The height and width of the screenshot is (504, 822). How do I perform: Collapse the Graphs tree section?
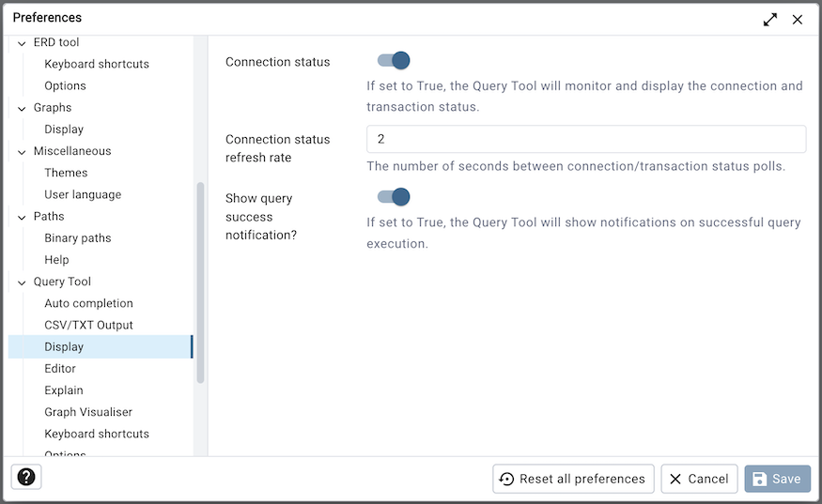21,108
